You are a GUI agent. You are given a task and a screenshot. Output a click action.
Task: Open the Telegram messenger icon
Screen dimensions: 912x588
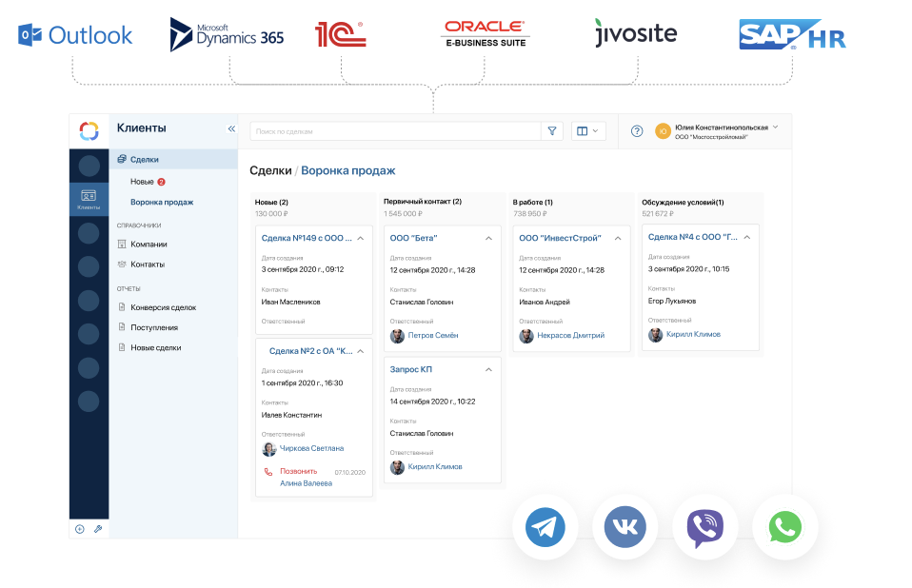tap(545, 526)
